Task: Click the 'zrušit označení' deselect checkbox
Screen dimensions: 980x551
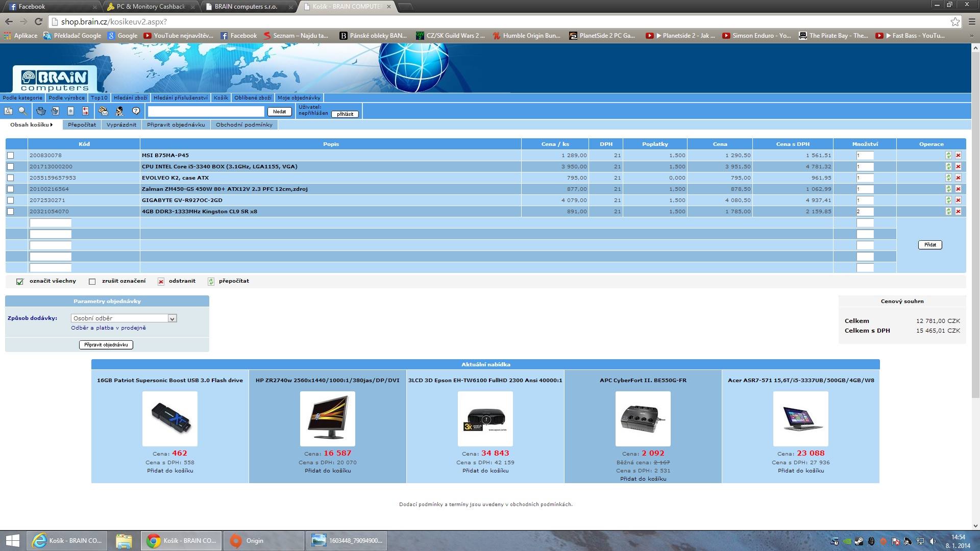Action: pyautogui.click(x=92, y=282)
